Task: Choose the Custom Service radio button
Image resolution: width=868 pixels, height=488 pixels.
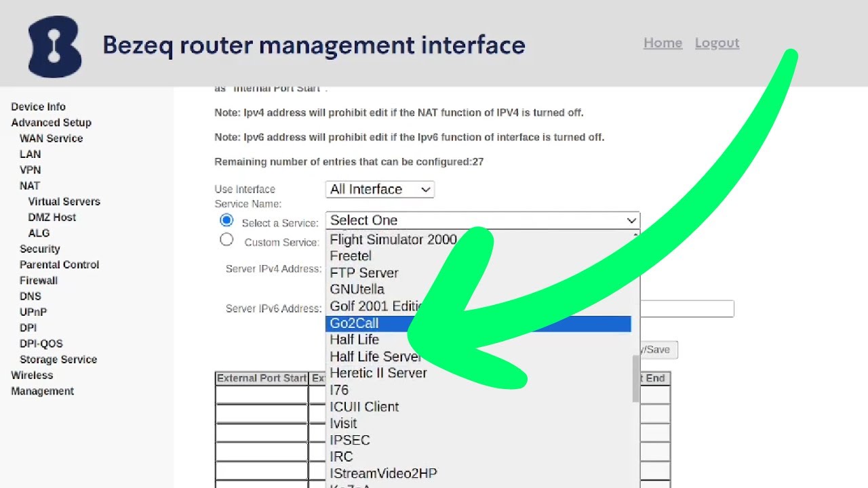Action: [x=226, y=239]
